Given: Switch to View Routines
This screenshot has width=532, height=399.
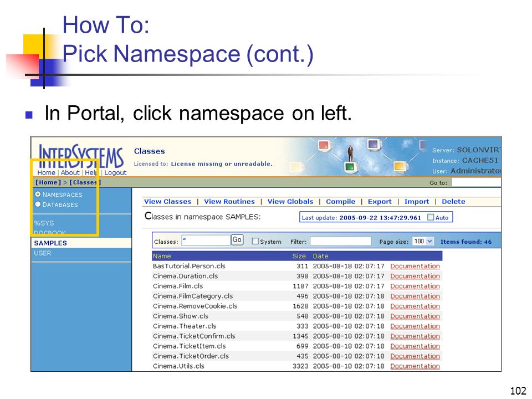Looking at the screenshot, I should point(229,202).
